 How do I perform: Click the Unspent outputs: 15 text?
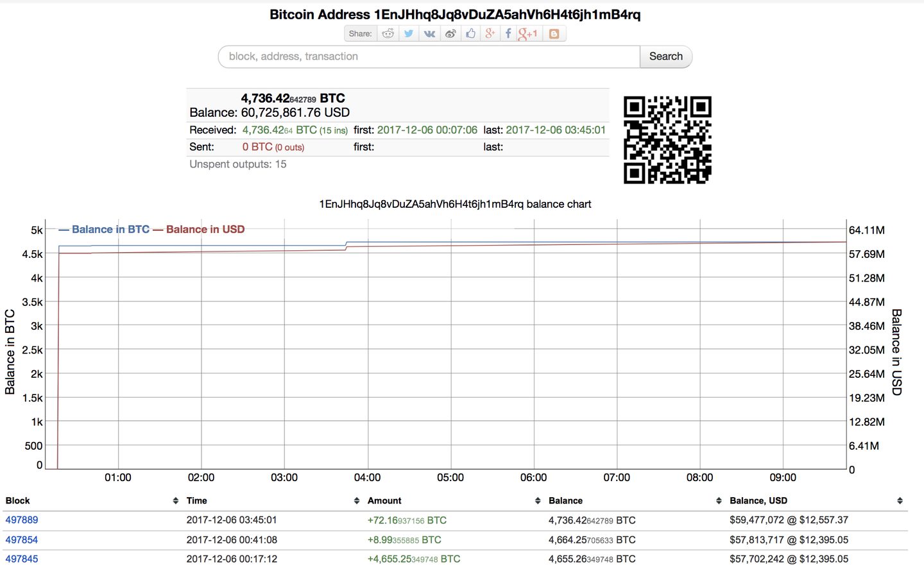[x=238, y=164]
